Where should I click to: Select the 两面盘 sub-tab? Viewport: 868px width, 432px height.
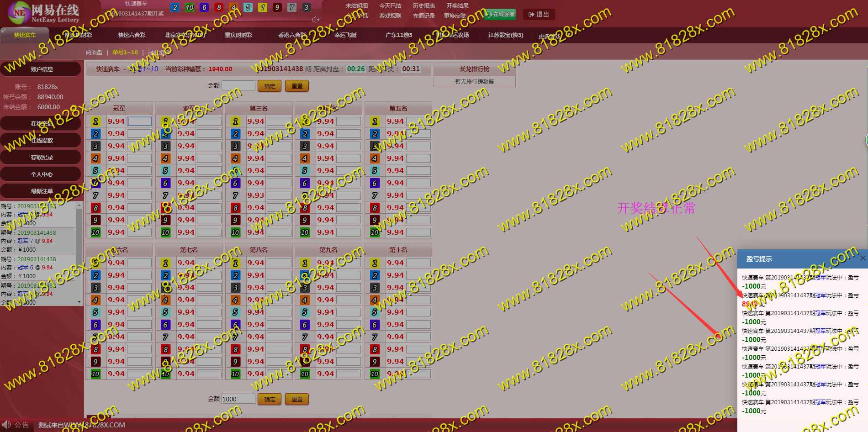(x=94, y=53)
